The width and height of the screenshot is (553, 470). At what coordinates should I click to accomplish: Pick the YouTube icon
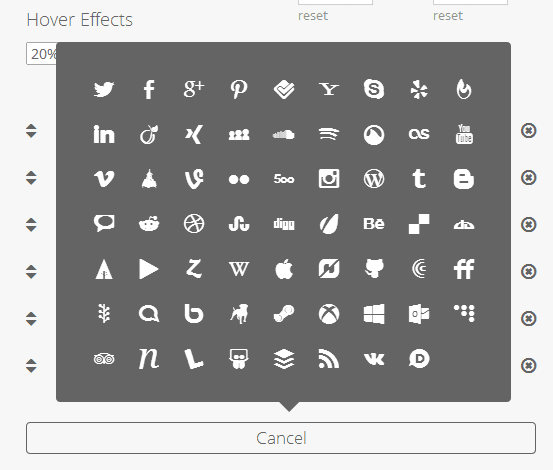464,134
